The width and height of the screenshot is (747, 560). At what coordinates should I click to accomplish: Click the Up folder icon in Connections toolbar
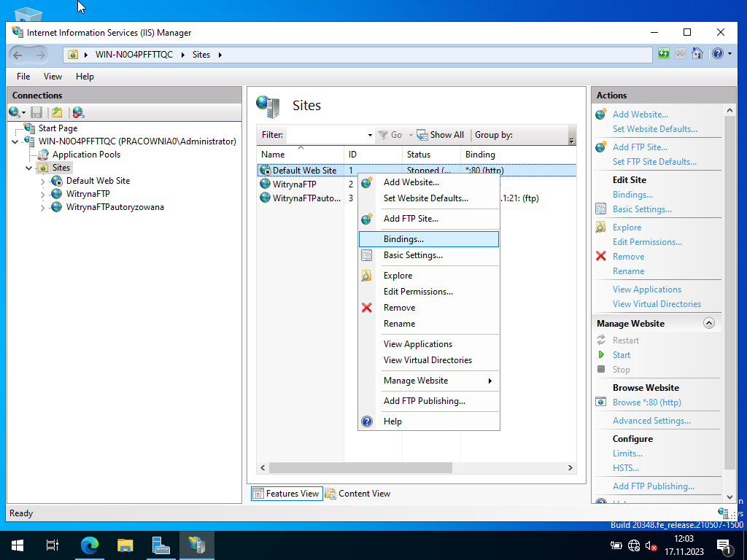57,112
